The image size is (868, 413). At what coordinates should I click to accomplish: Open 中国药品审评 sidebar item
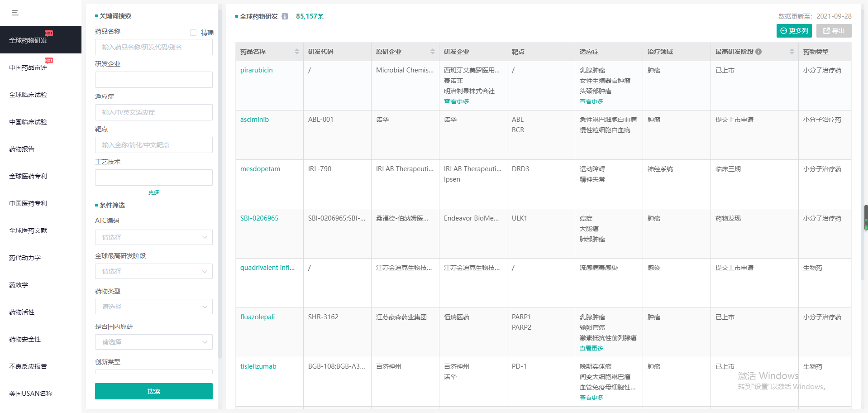pyautogui.click(x=41, y=67)
